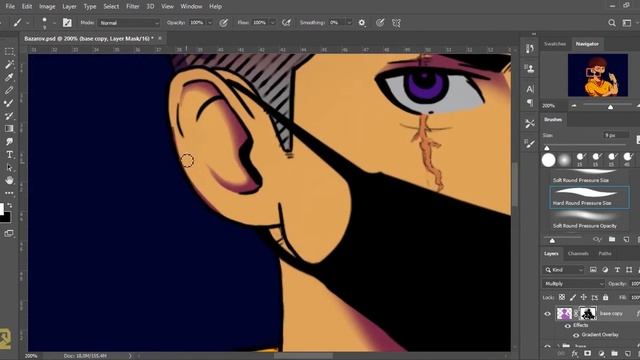The width and height of the screenshot is (640, 360).
Task: Open the Clone Source panel icon
Action: (x=530, y=69)
